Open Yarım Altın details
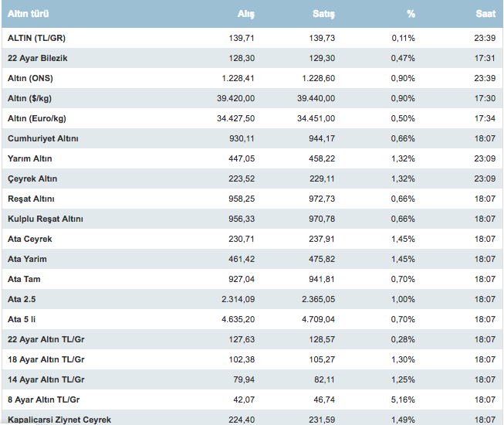Screen dimensions: 504x425 (x=30, y=158)
